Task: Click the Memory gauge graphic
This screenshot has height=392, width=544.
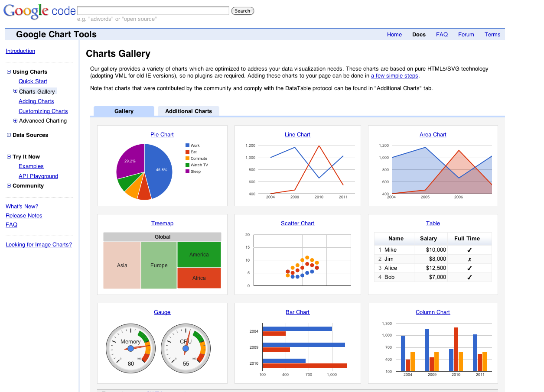Action: click(130, 348)
